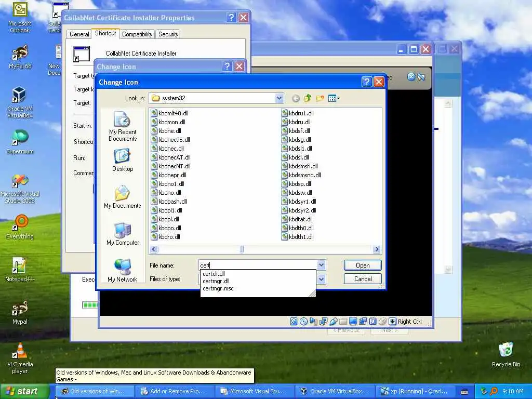Open MyPal 68 desktop shortcut
The height and width of the screenshot is (399, 532).
point(20,57)
